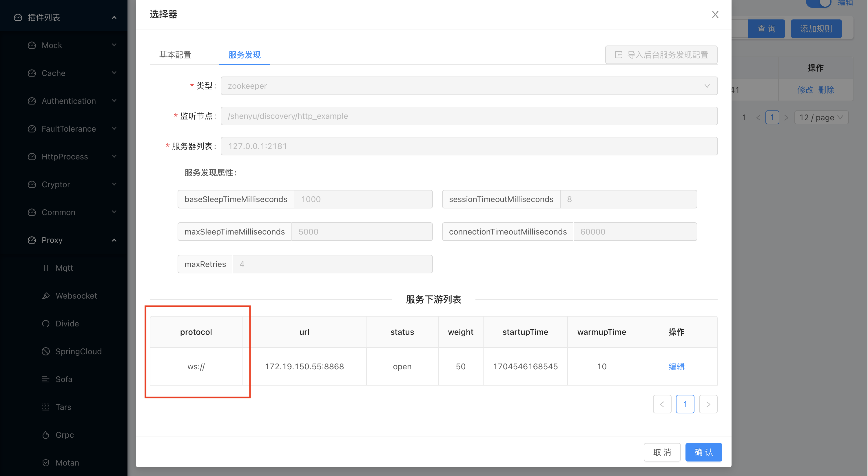Click the 确认 confirm button
The height and width of the screenshot is (476, 868).
pyautogui.click(x=703, y=452)
